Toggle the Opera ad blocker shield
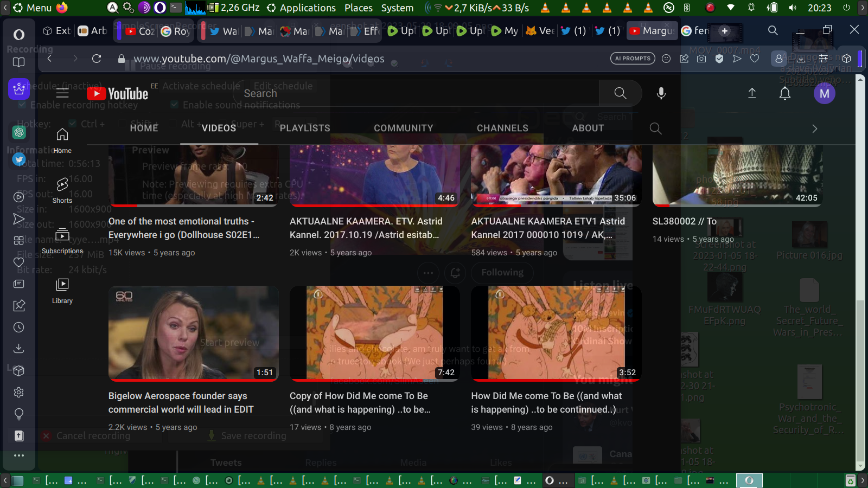The width and height of the screenshot is (868, 488). coord(719,59)
